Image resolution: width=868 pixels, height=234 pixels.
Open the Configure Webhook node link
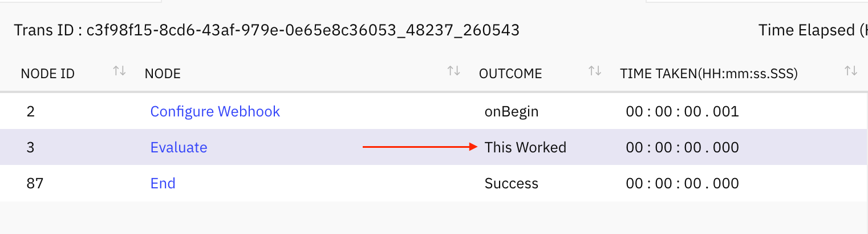pos(215,111)
